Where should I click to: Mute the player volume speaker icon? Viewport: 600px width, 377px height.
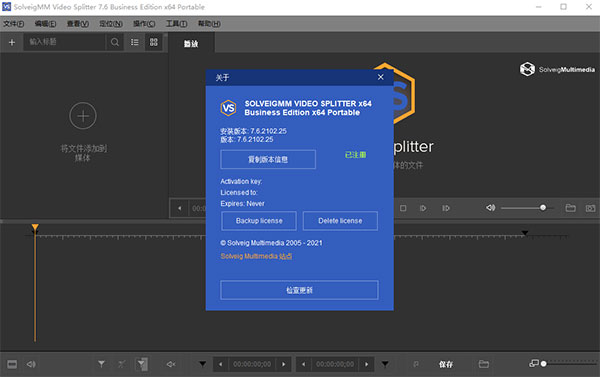[x=490, y=208]
